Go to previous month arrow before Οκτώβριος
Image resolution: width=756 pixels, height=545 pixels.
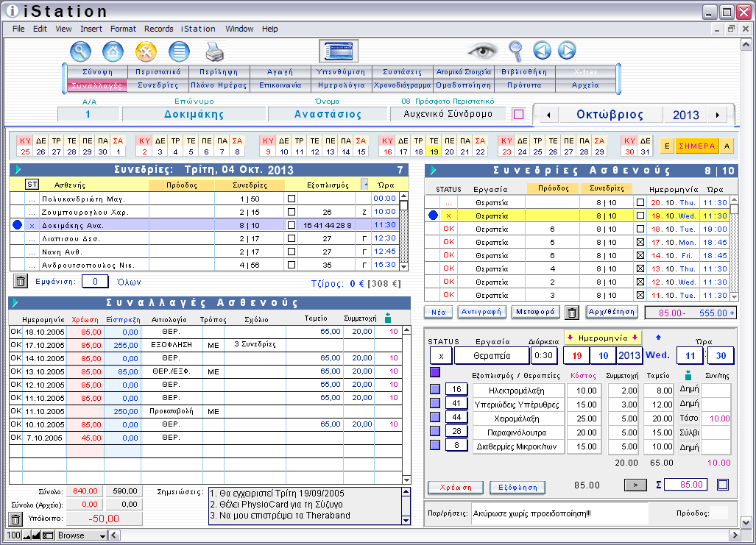pos(548,115)
